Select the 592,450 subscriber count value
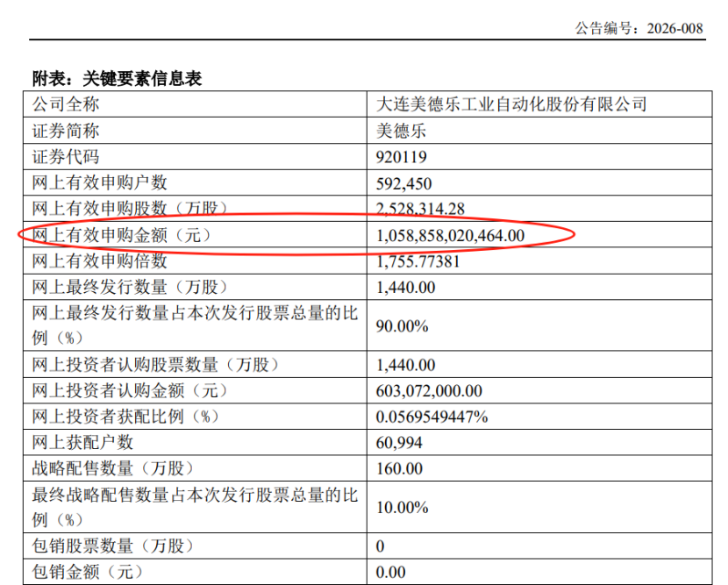Image resolution: width=728 pixels, height=585 pixels. coord(403,183)
